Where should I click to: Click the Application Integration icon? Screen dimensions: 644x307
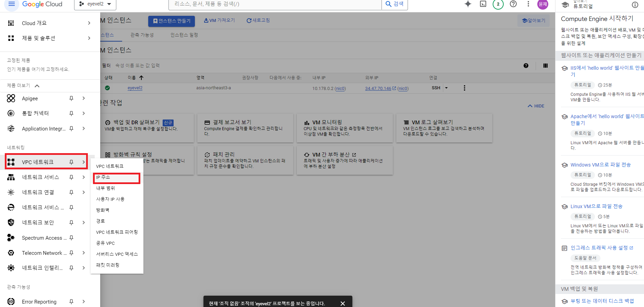tap(11, 128)
